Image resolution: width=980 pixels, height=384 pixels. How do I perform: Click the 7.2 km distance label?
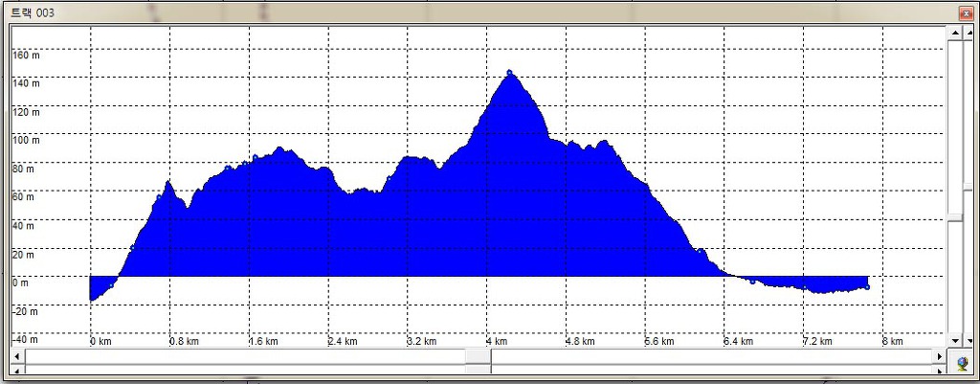(x=817, y=342)
